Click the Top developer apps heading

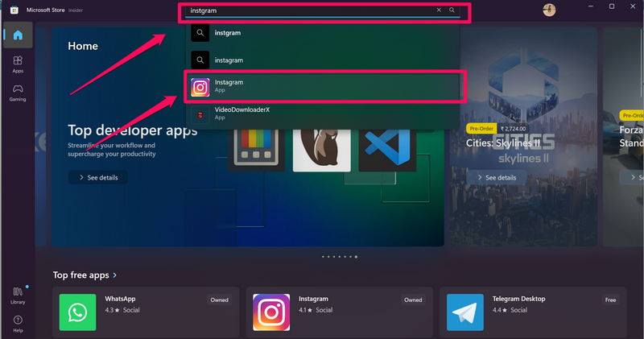133,130
